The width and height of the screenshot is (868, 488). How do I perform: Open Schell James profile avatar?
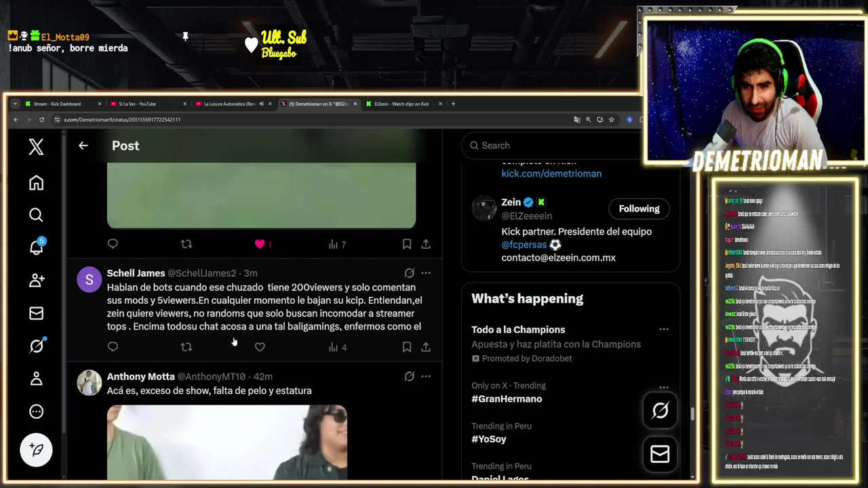(x=89, y=279)
